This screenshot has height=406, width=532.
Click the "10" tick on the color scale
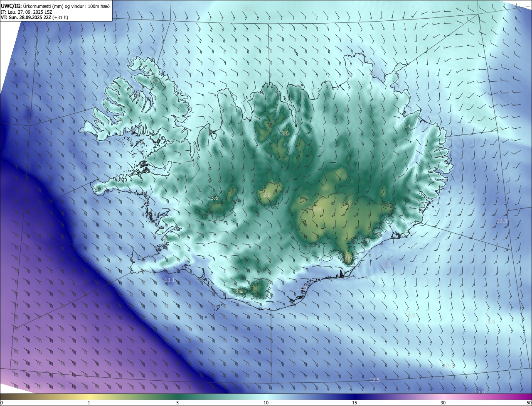click(266, 403)
